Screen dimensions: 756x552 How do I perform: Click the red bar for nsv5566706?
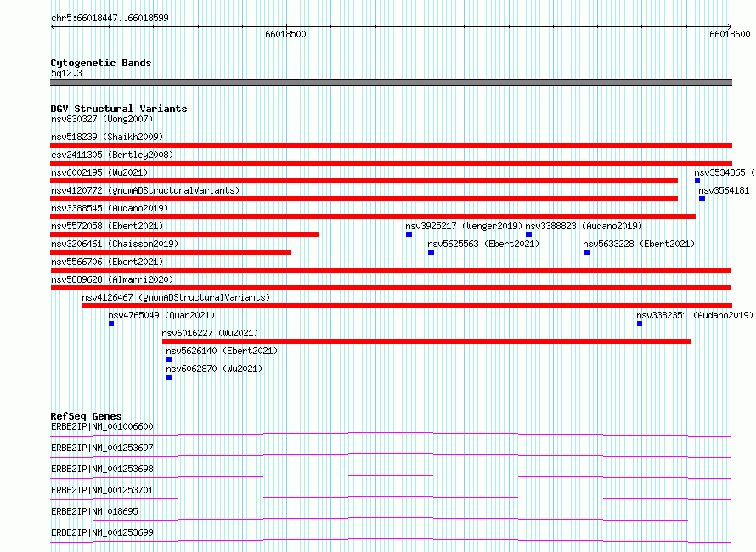click(391, 270)
